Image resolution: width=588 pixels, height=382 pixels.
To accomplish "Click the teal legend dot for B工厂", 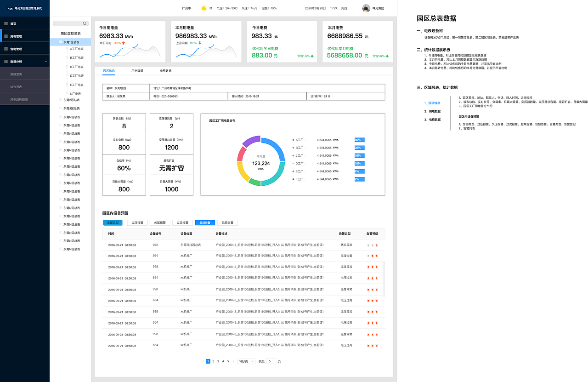I will [293, 148].
